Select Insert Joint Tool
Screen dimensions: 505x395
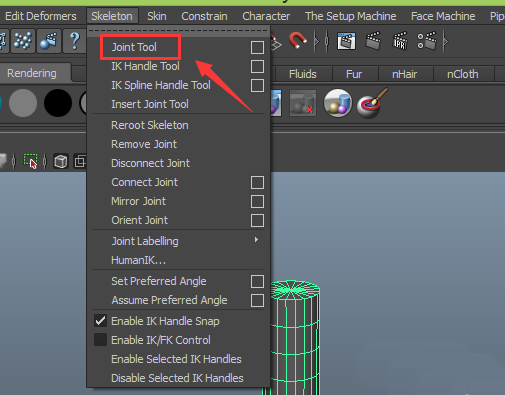(150, 104)
